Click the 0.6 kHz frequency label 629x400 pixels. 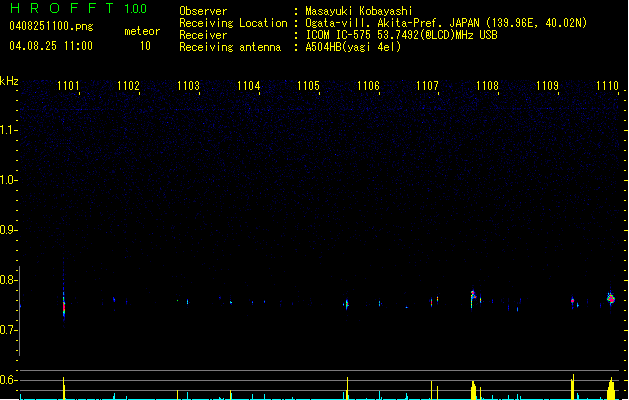pyautogui.click(x=8, y=380)
